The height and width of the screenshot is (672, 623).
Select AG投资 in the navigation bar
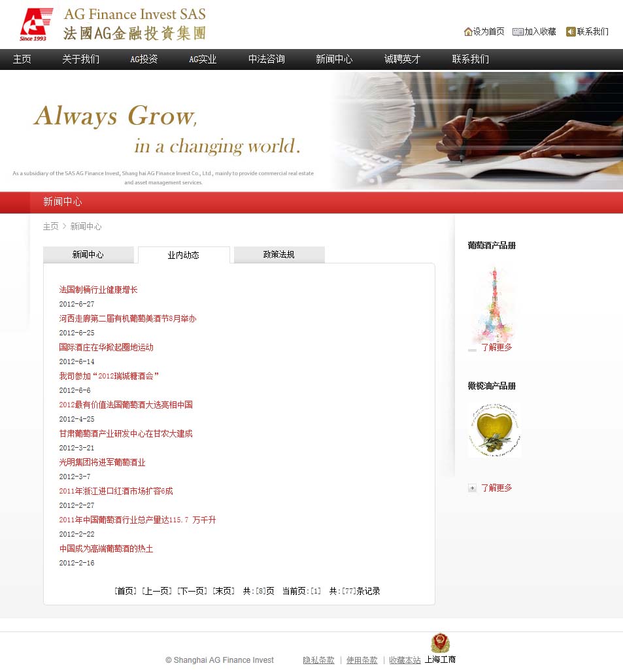pos(144,59)
